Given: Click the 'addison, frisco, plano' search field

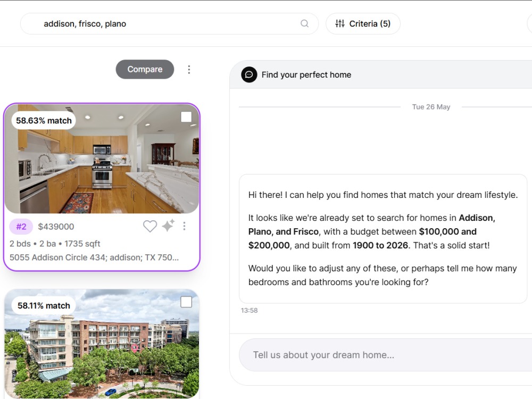Looking at the screenshot, I should pos(169,24).
